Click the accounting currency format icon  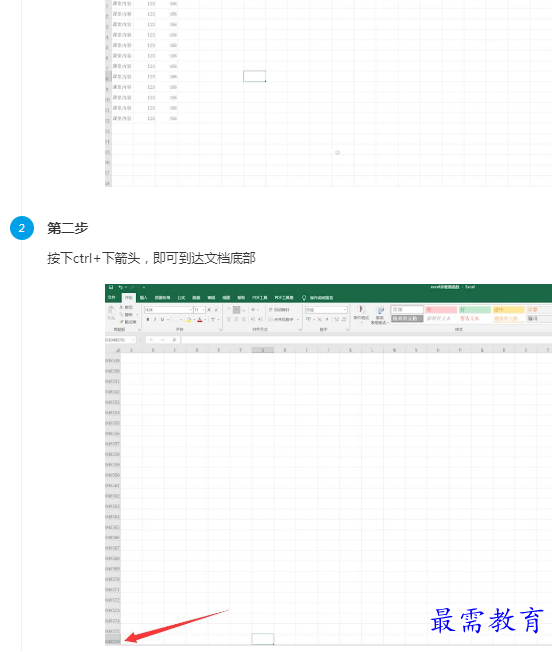click(309, 319)
